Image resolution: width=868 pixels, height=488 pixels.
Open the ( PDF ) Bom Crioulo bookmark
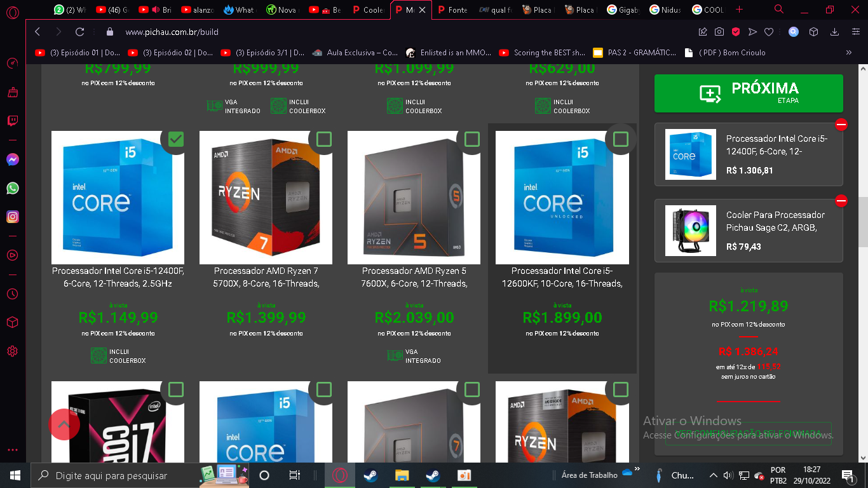(x=725, y=53)
